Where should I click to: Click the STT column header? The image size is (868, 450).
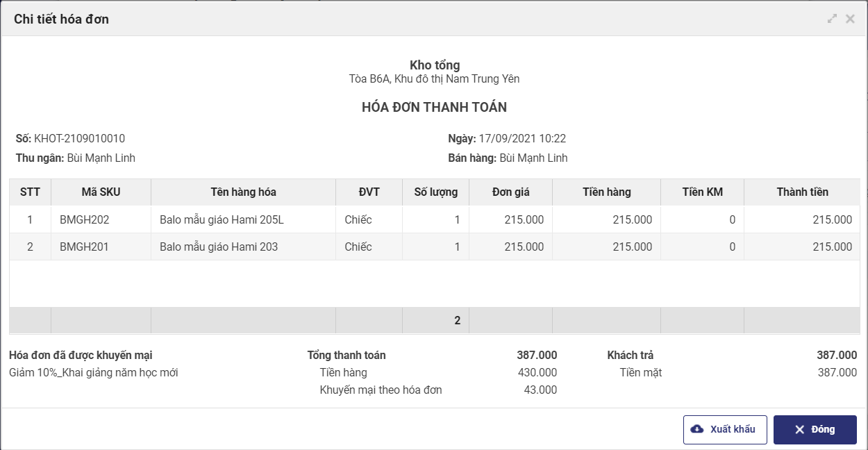click(x=30, y=192)
